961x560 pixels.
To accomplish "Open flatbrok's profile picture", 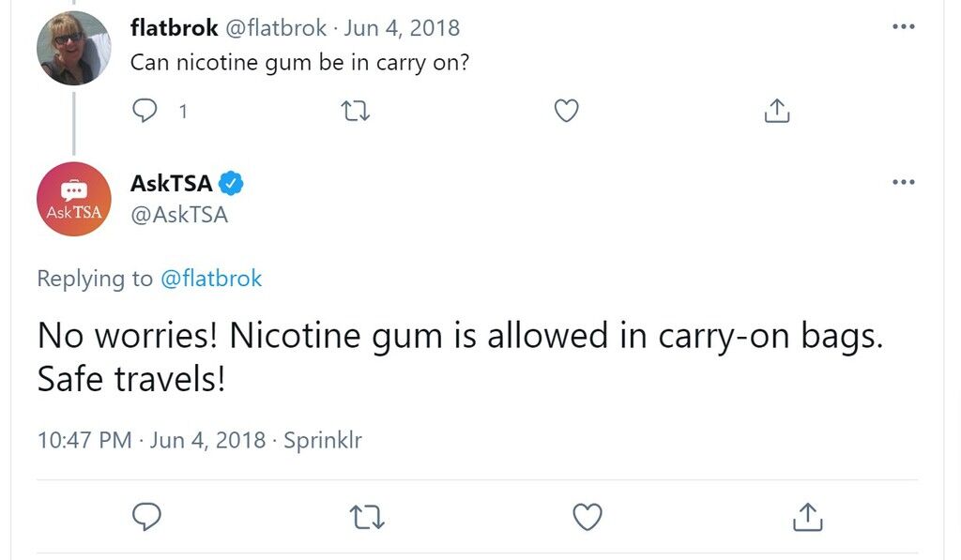I will click(73, 48).
